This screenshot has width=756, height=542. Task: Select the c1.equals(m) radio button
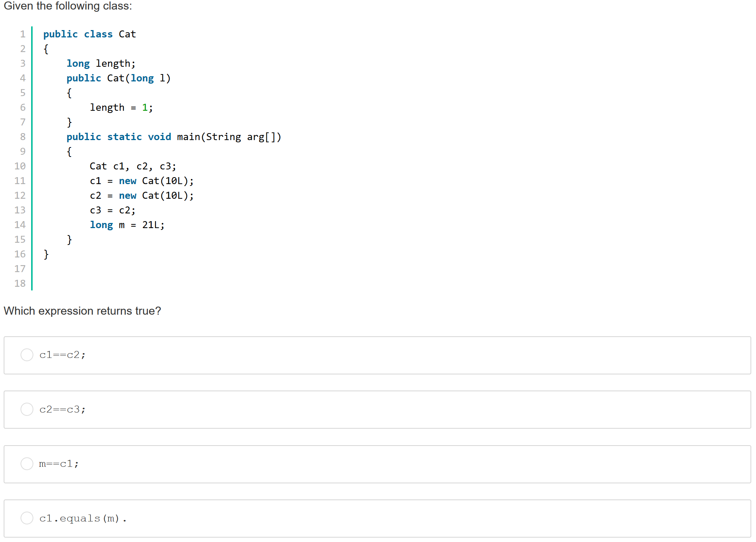(x=27, y=518)
